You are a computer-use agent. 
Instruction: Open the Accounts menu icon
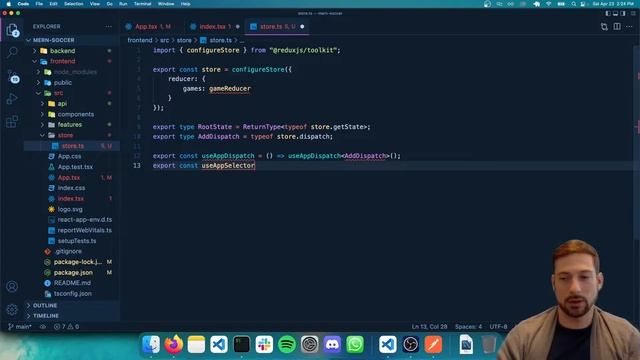(x=12, y=287)
